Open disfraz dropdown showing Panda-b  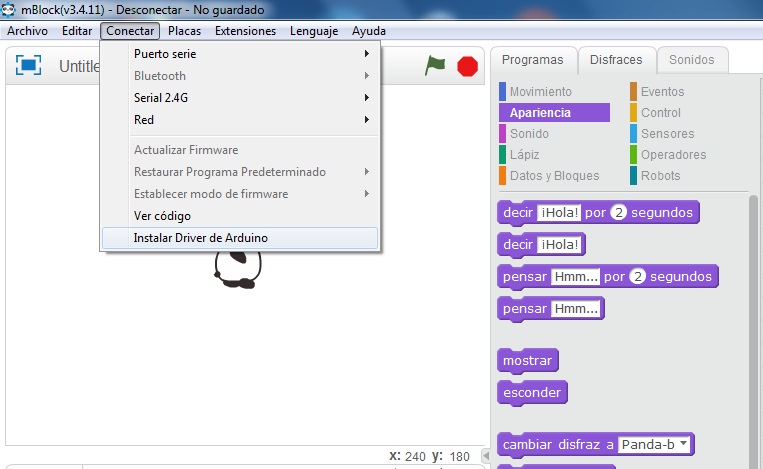coord(655,444)
